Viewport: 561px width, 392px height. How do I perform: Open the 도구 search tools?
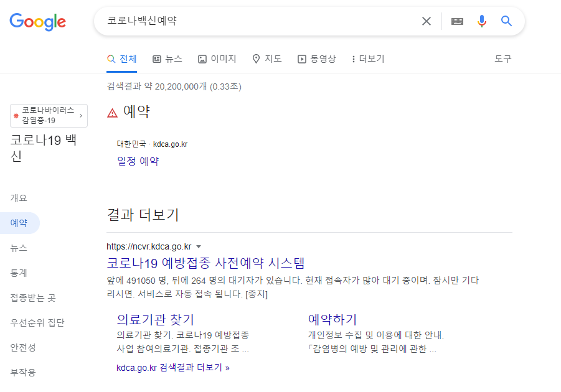click(x=502, y=58)
